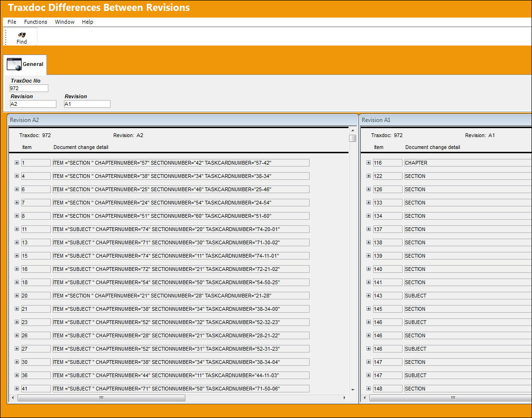Open the Help menu
532x418 pixels.
coord(88,22)
